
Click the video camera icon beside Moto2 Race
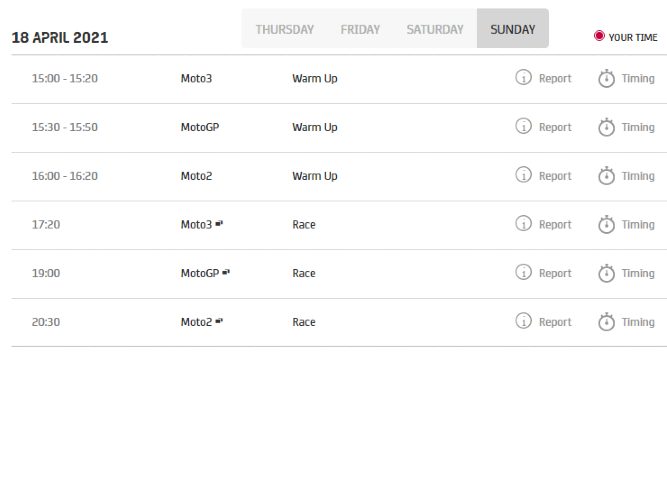tap(219, 321)
